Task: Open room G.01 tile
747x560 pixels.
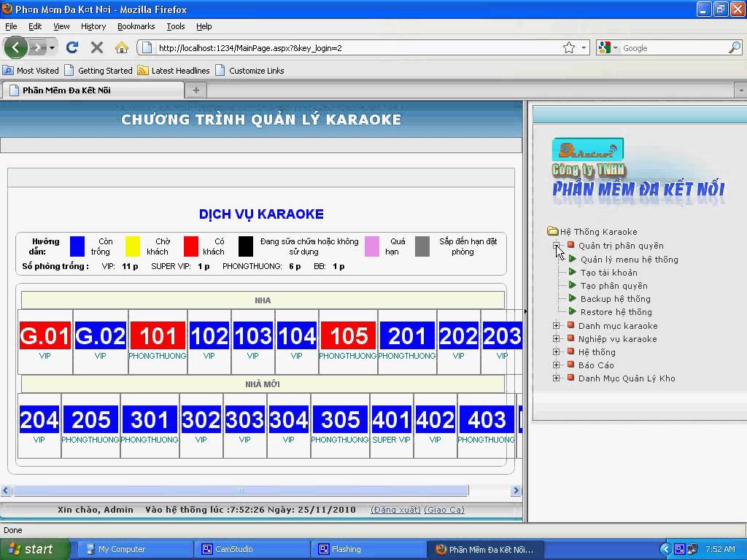Action: 45,335
